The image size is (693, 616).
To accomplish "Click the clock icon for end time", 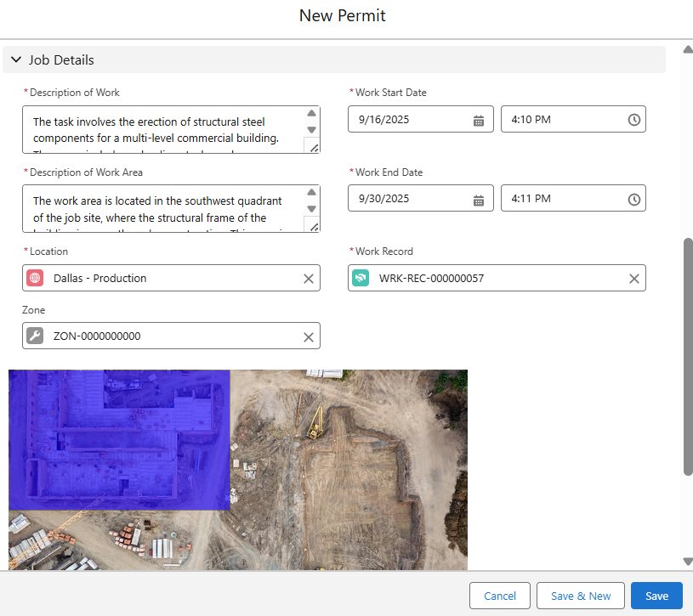I will pyautogui.click(x=633, y=200).
